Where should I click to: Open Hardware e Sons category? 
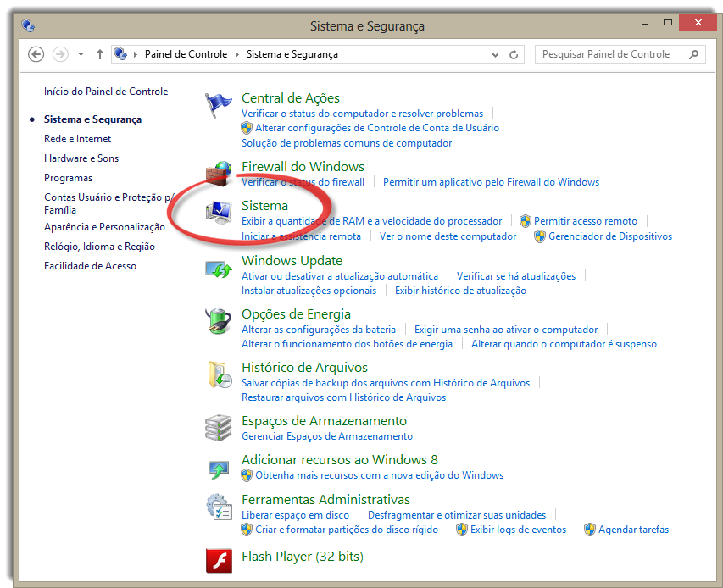81,158
